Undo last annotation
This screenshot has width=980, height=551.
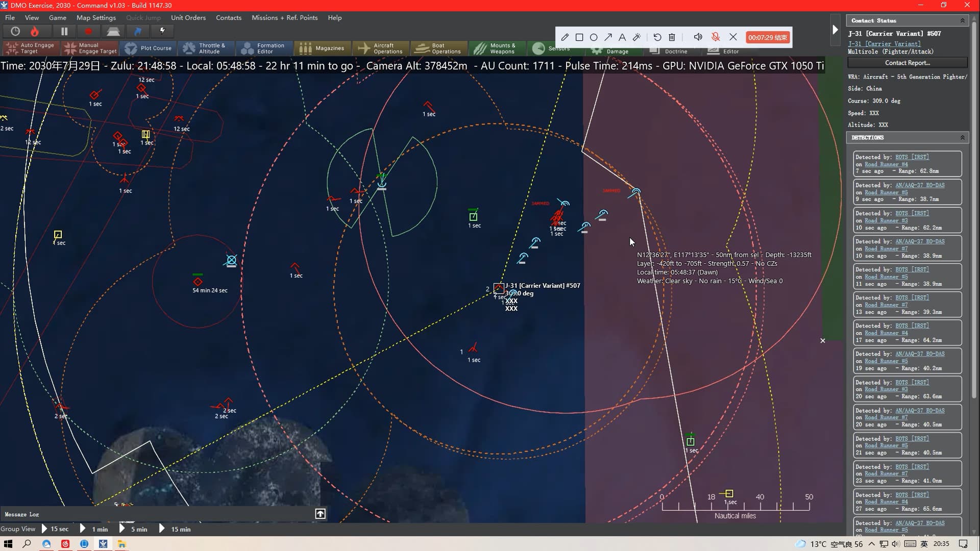(657, 37)
